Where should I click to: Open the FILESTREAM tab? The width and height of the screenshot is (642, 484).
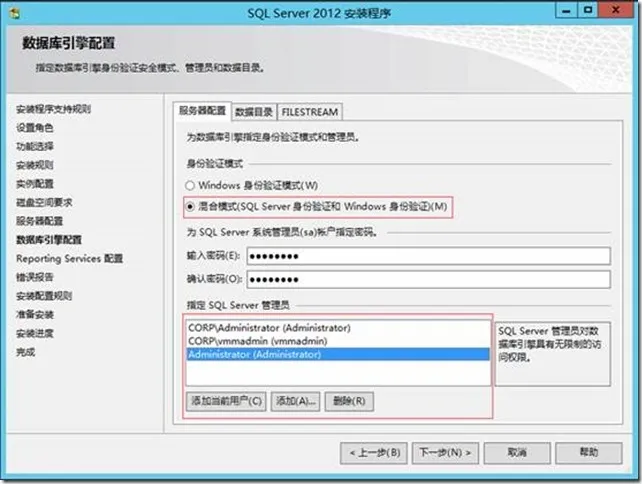[310, 112]
